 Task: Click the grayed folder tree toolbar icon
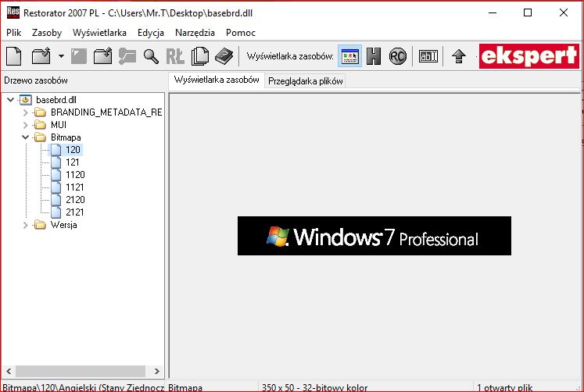127,56
